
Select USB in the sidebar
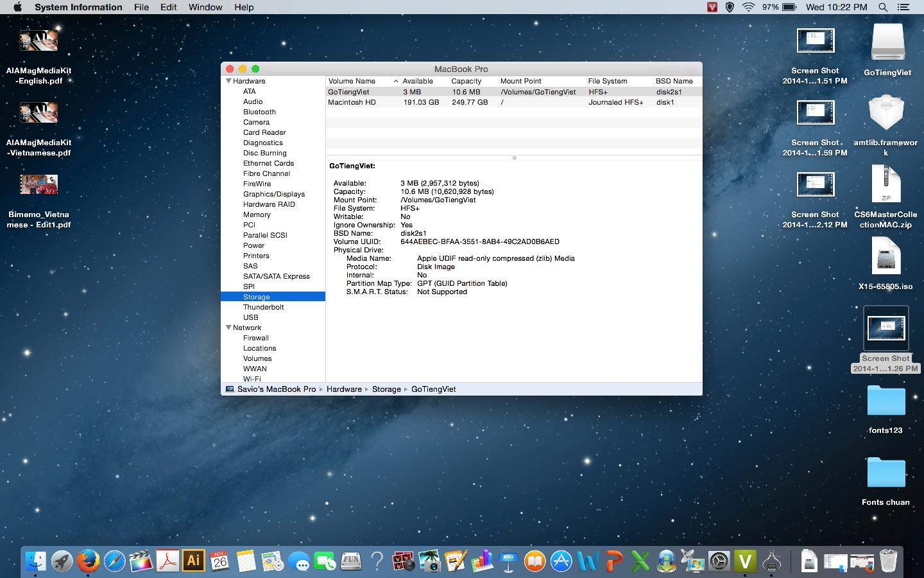click(x=250, y=317)
